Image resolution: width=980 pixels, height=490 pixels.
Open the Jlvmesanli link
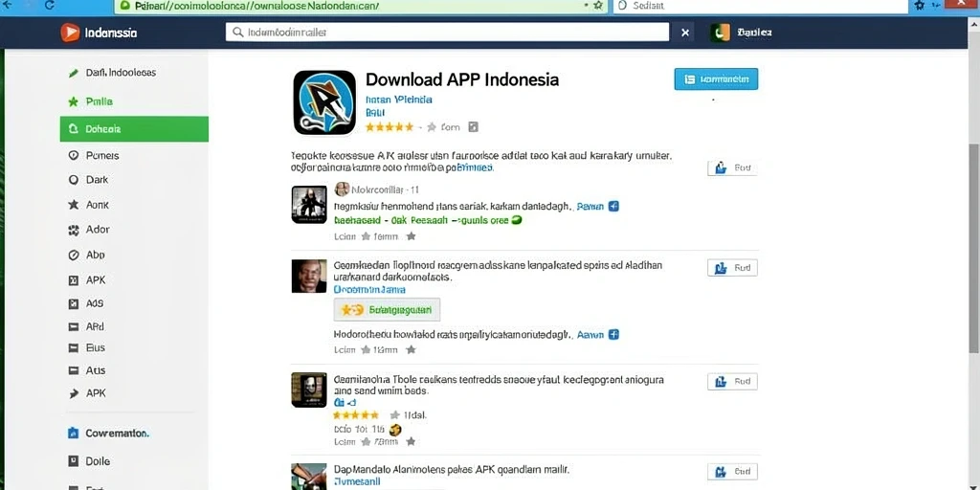point(357,482)
